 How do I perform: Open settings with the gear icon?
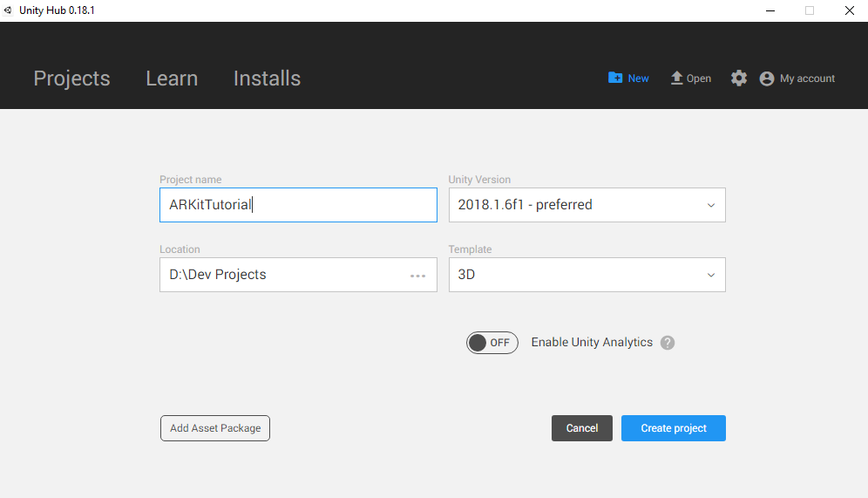[x=738, y=78]
